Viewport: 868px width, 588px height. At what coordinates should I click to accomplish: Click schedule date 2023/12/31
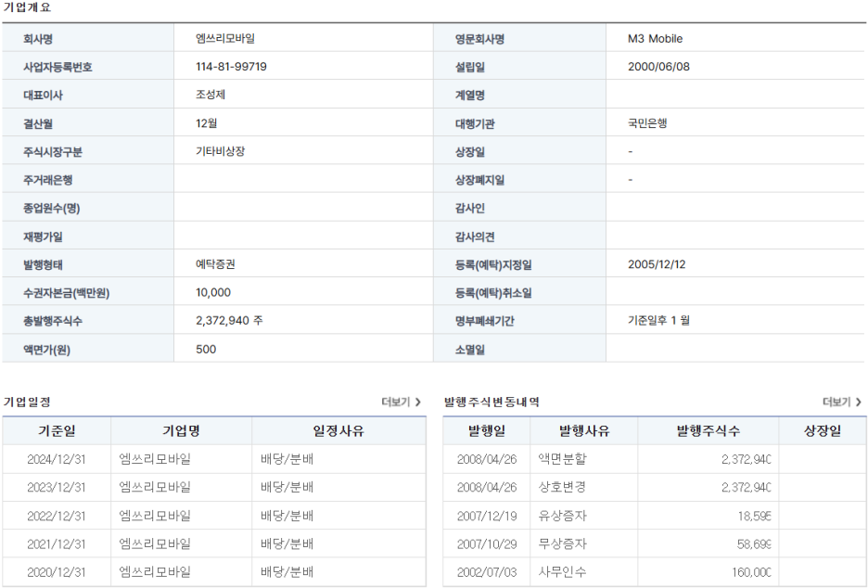pyautogui.click(x=57, y=487)
